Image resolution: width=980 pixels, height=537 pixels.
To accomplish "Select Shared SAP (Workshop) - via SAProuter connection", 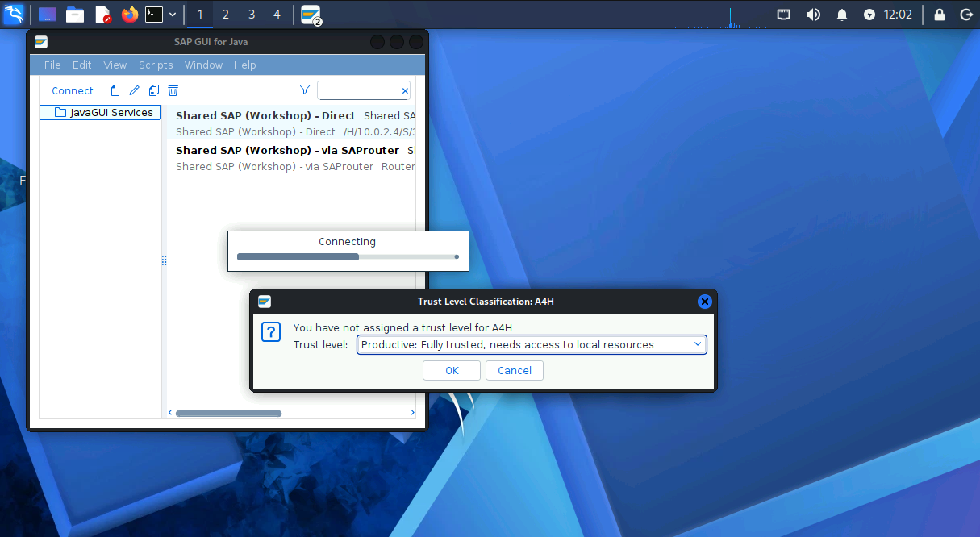I will point(291,158).
